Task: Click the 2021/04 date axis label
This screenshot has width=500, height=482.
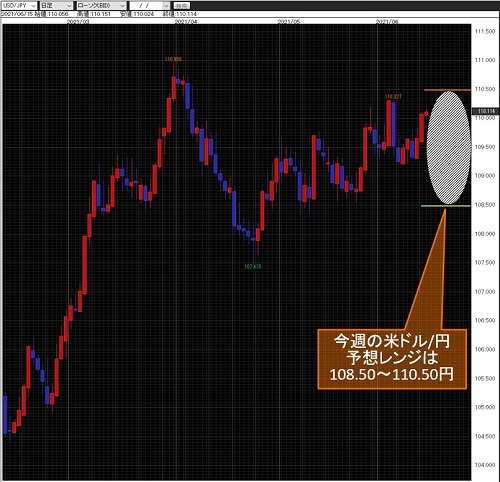Action: pos(186,21)
